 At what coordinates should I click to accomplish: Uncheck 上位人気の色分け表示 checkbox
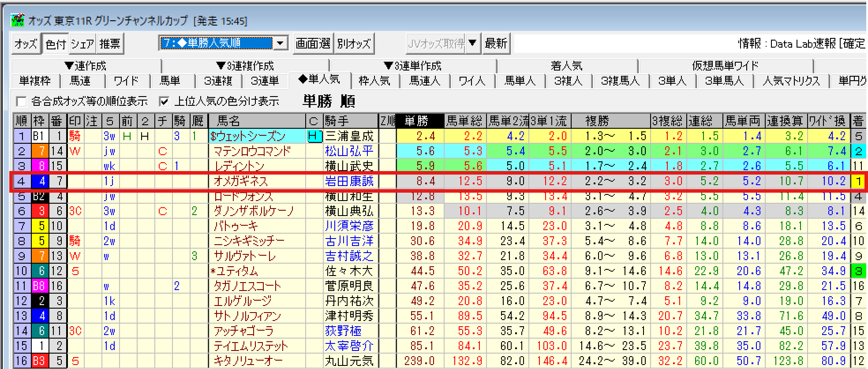point(165,102)
